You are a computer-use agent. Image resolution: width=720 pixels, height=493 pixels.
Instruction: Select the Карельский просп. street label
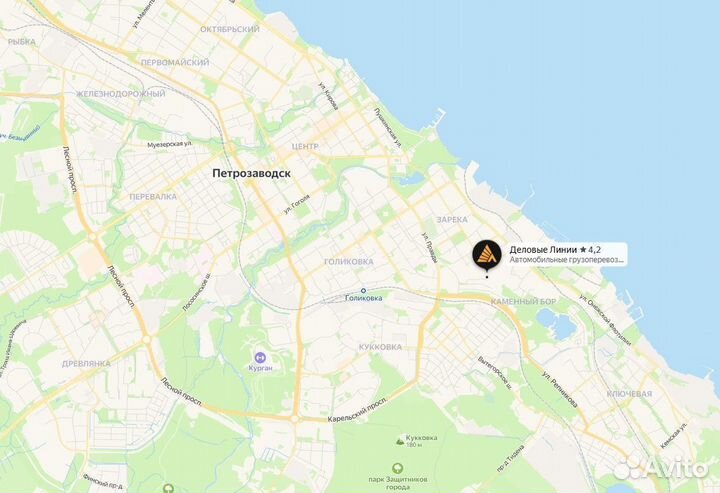tap(358, 409)
